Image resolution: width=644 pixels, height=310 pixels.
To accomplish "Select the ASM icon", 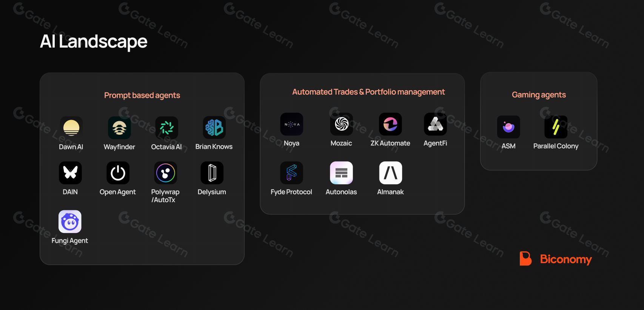I will [x=508, y=127].
